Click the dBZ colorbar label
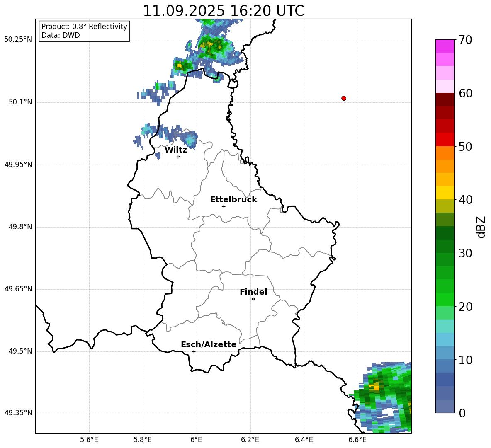The image size is (491, 448). (x=481, y=227)
